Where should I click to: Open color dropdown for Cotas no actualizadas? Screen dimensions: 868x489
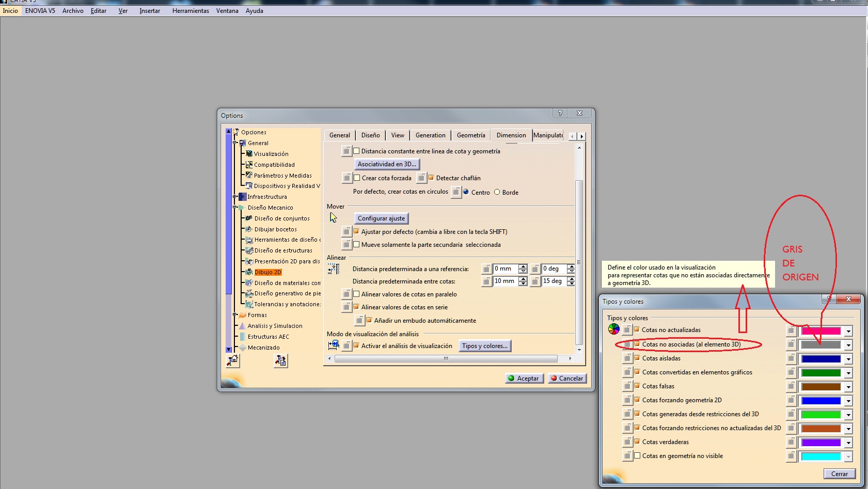pyautogui.click(x=848, y=331)
